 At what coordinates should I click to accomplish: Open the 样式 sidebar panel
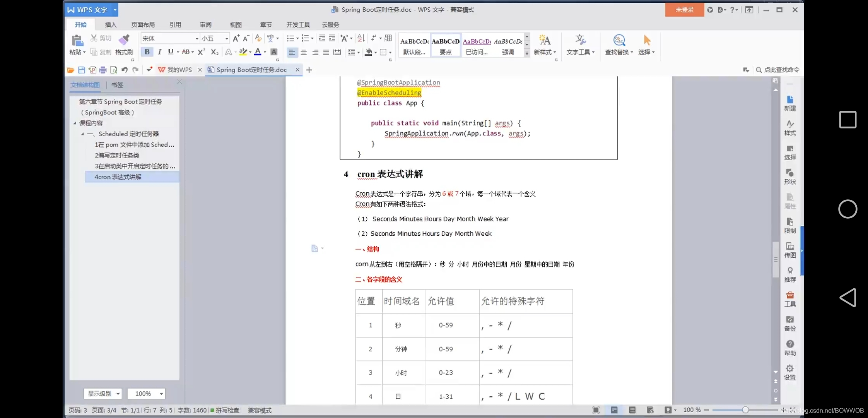click(790, 128)
